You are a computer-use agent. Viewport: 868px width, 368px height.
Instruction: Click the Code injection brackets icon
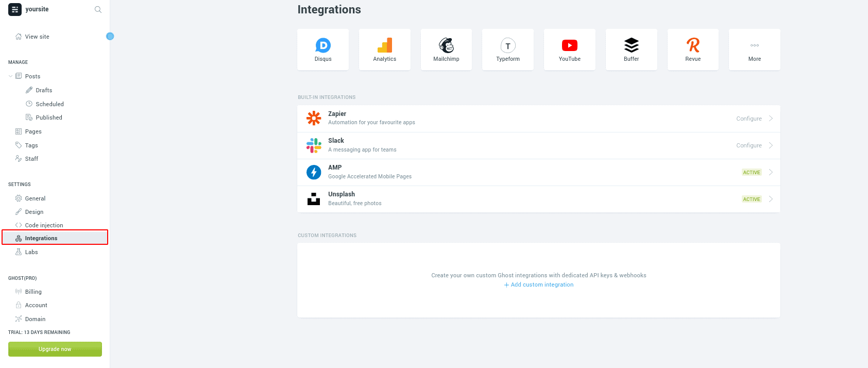coord(19,225)
